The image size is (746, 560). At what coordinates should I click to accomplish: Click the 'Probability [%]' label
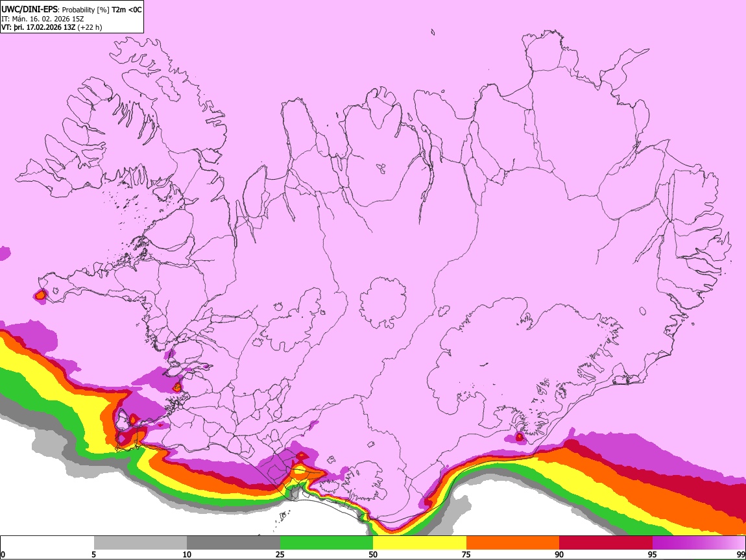point(86,10)
